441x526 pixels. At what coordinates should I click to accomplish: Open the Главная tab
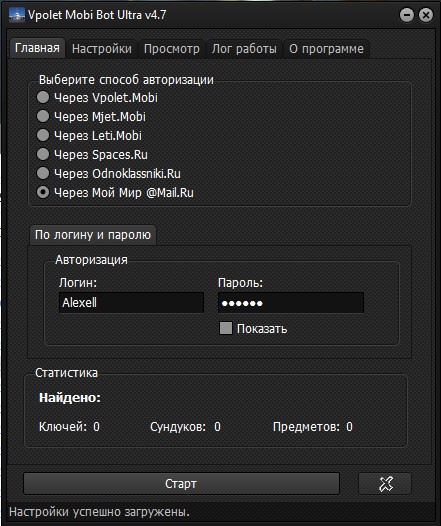[37, 48]
